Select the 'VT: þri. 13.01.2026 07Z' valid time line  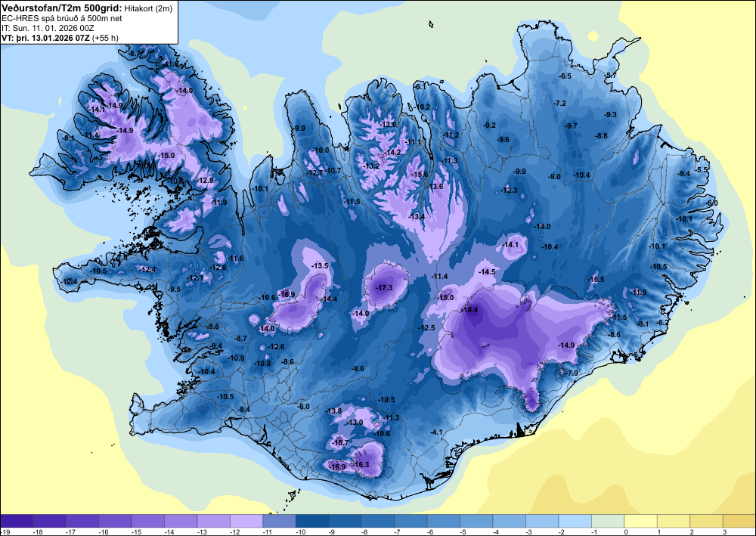[45, 38]
